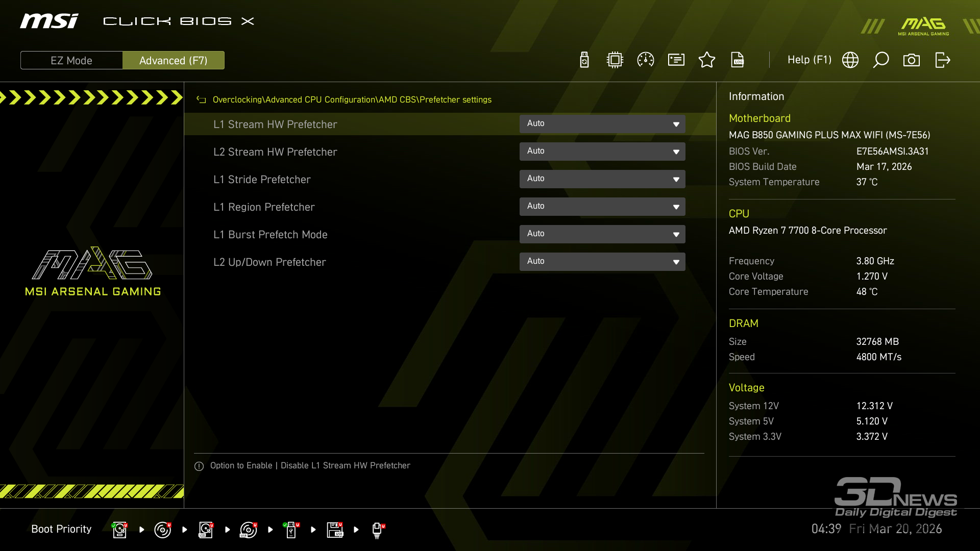The height and width of the screenshot is (551, 980).
Task: Click the exit BIOS icon
Action: pyautogui.click(x=942, y=60)
